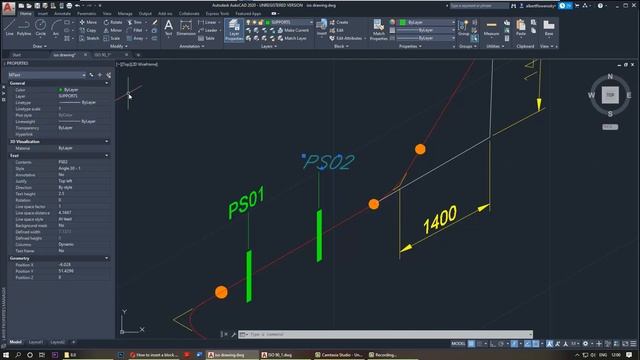Toggle ortho mode in status bar
Screen dimensions: 640x360
tap(493, 344)
